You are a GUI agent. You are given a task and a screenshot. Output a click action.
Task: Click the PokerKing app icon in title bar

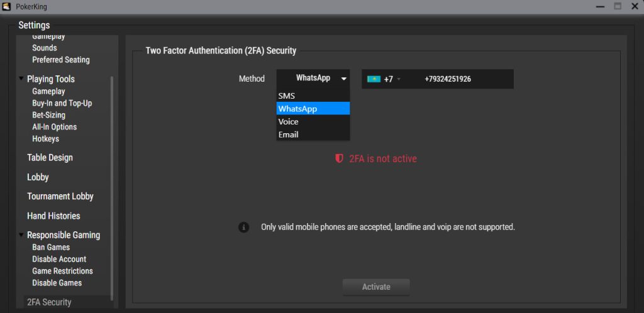(x=6, y=6)
